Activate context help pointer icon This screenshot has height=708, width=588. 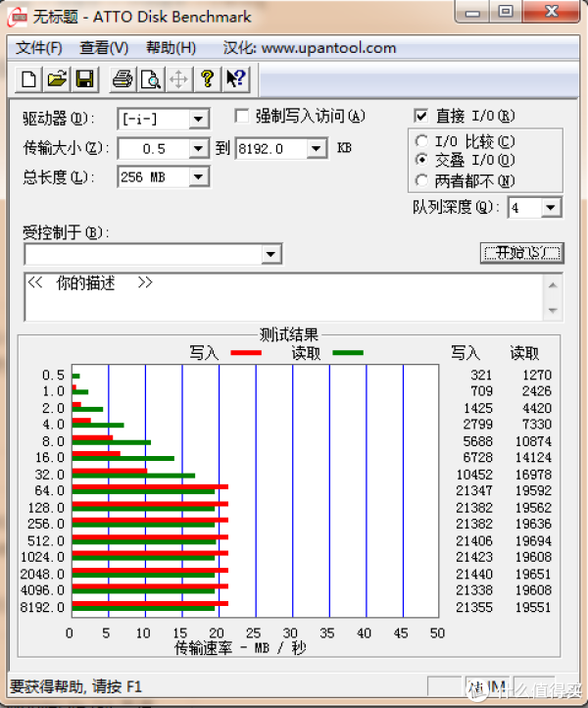click(235, 79)
